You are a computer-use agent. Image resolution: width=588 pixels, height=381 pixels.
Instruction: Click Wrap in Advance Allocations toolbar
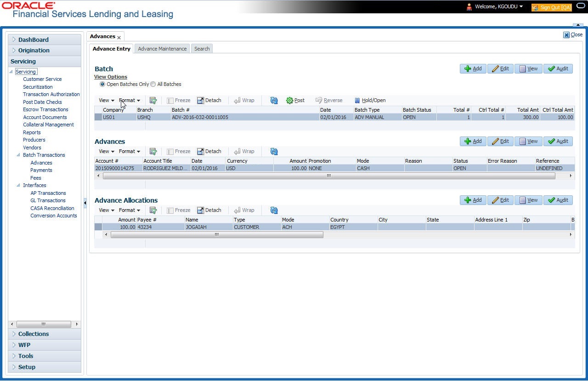[x=244, y=210]
